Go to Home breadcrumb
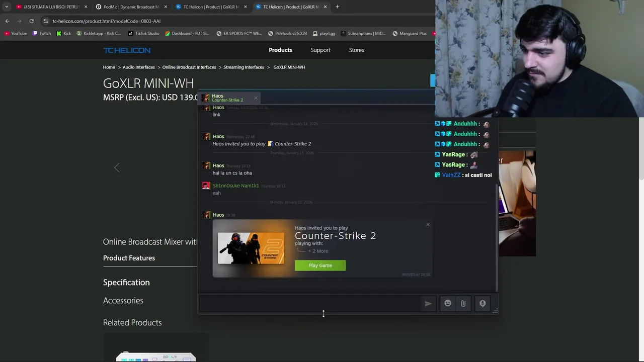Image resolution: width=644 pixels, height=362 pixels. (109, 67)
